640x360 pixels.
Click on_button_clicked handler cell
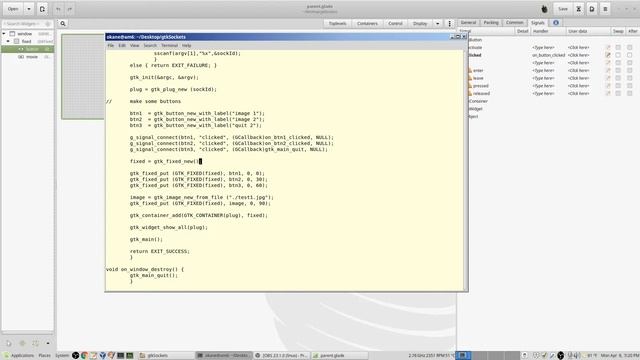pyautogui.click(x=548, y=55)
